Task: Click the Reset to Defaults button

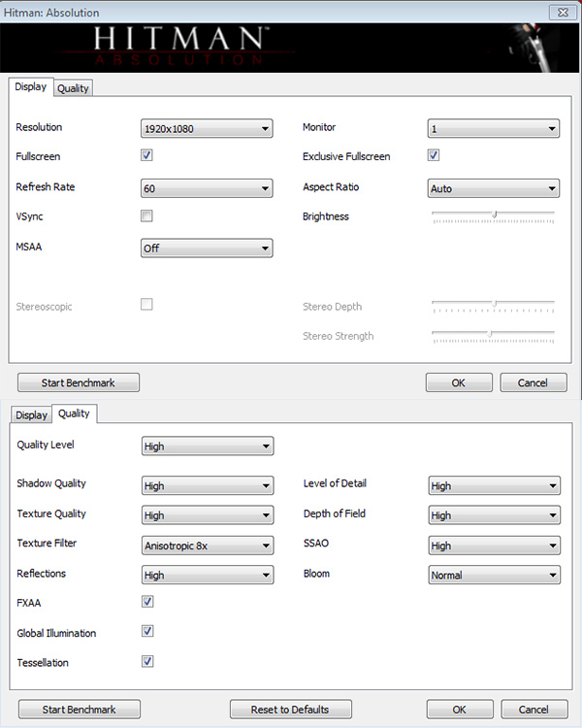Action: point(290,710)
